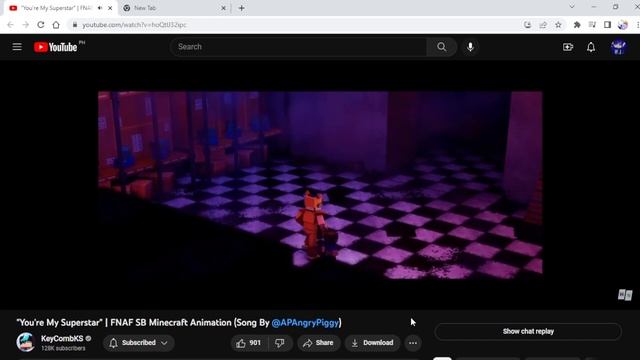Open Chrome profile avatar

click(x=622, y=25)
